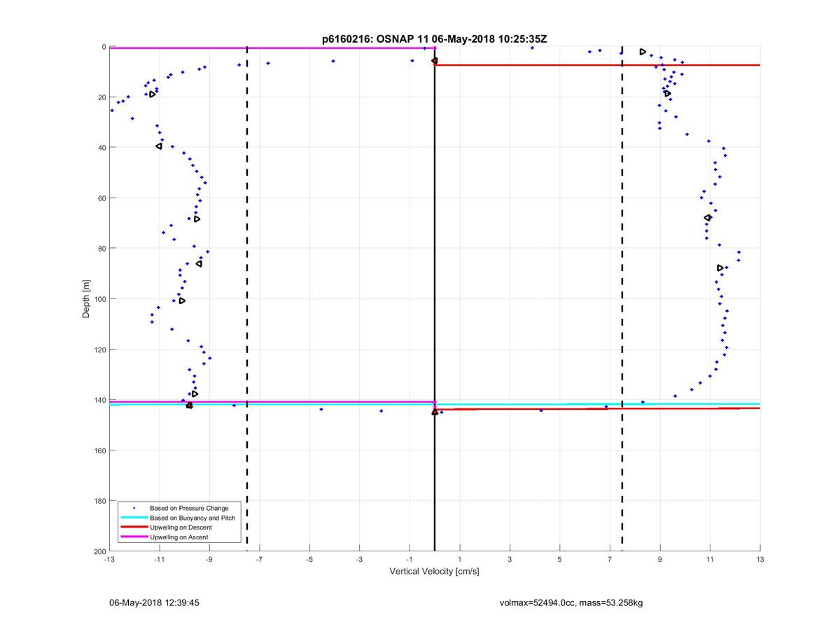Click x-axis tick label '-3'

click(359, 559)
